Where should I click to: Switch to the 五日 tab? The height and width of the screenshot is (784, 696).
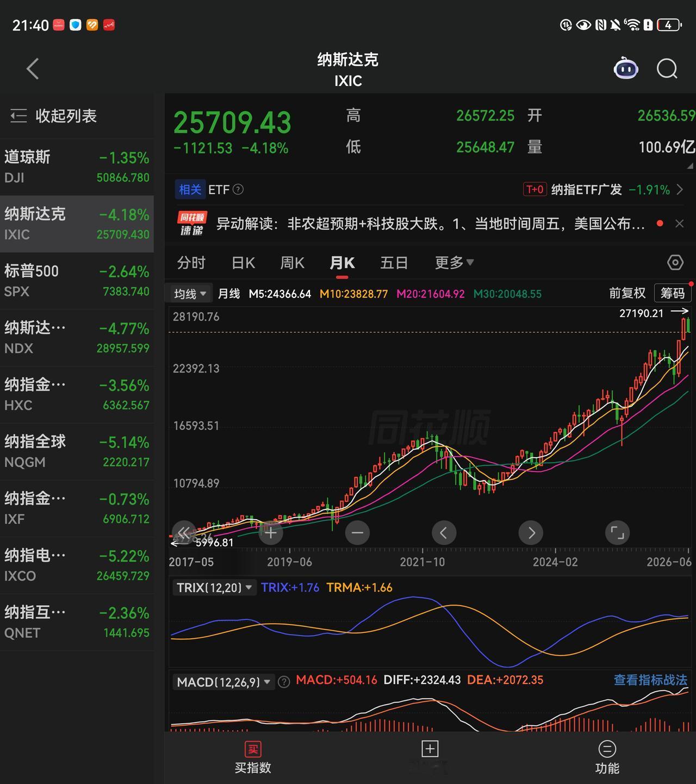[x=394, y=263]
